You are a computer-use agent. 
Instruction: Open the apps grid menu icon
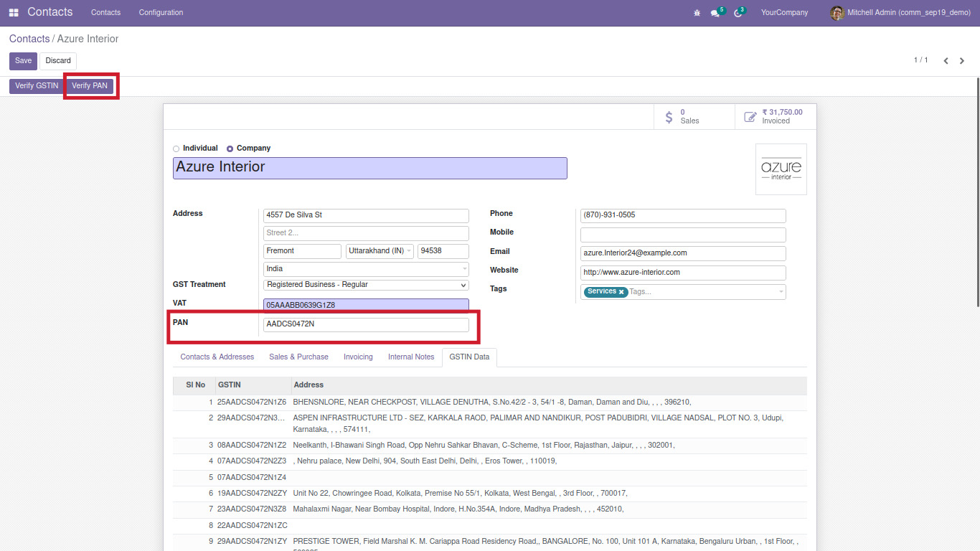click(x=14, y=13)
